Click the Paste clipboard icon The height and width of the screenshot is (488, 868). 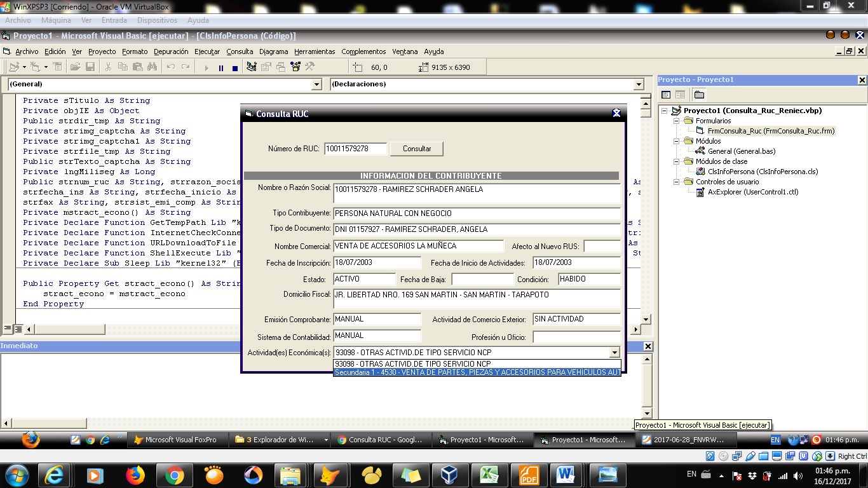(137, 67)
